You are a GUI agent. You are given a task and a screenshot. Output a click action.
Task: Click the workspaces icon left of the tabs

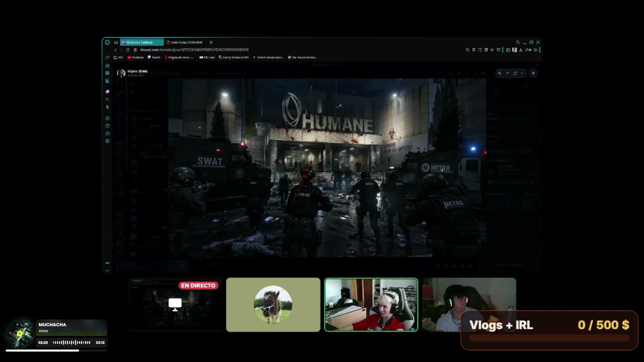coord(116,42)
